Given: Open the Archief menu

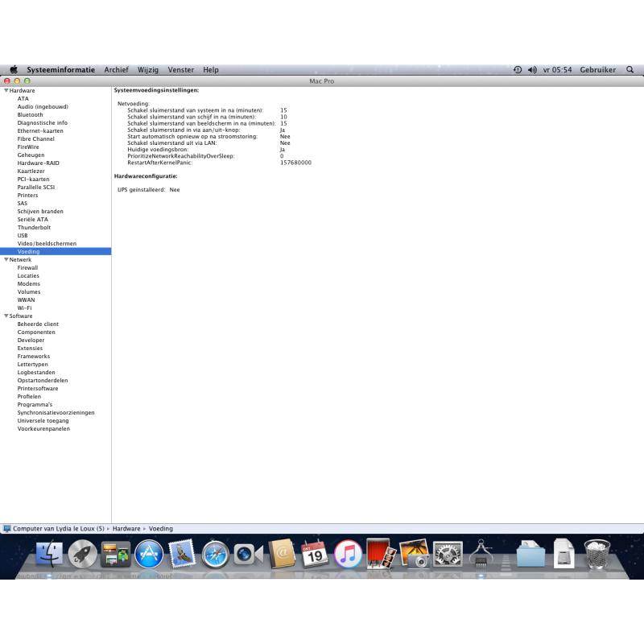Looking at the screenshot, I should [x=116, y=70].
